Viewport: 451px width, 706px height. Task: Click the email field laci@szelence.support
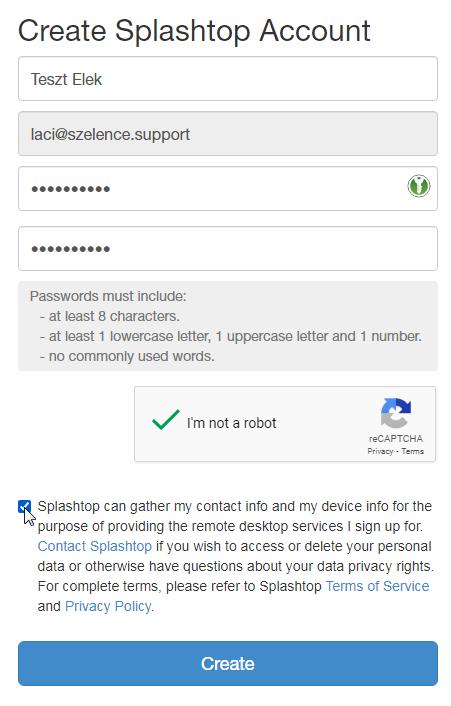point(228,134)
